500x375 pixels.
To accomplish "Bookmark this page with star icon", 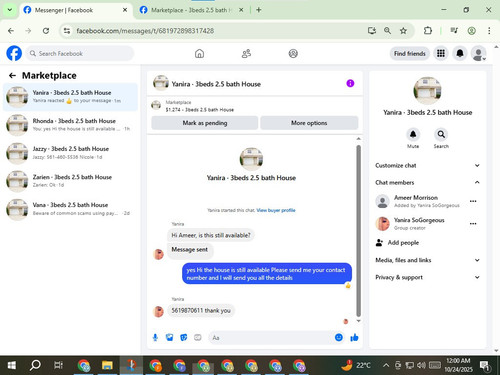I will click(x=403, y=31).
